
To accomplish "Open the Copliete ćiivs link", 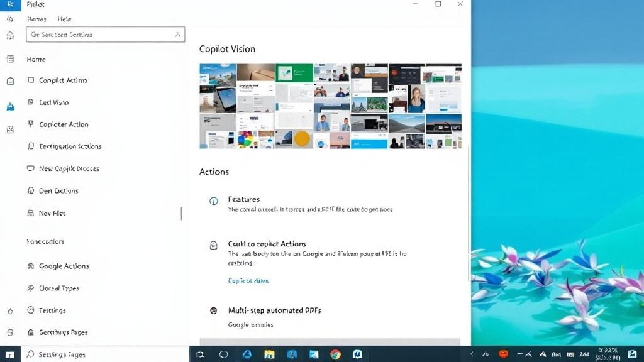I will [248, 281].
